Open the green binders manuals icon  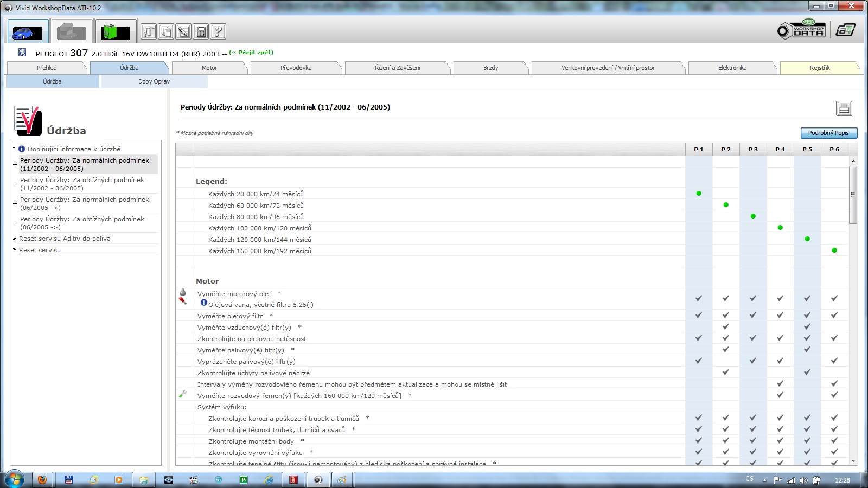coord(116,31)
